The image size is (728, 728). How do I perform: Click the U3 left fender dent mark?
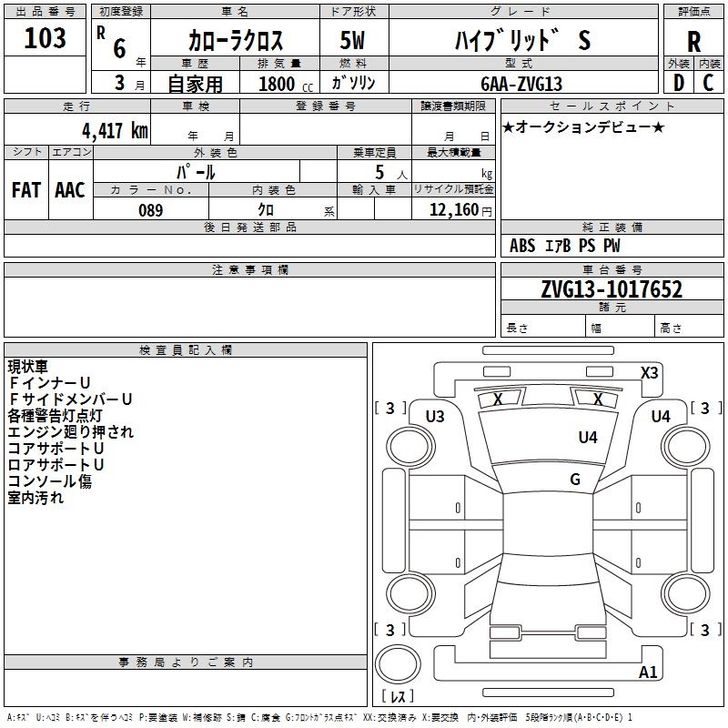[435, 417]
